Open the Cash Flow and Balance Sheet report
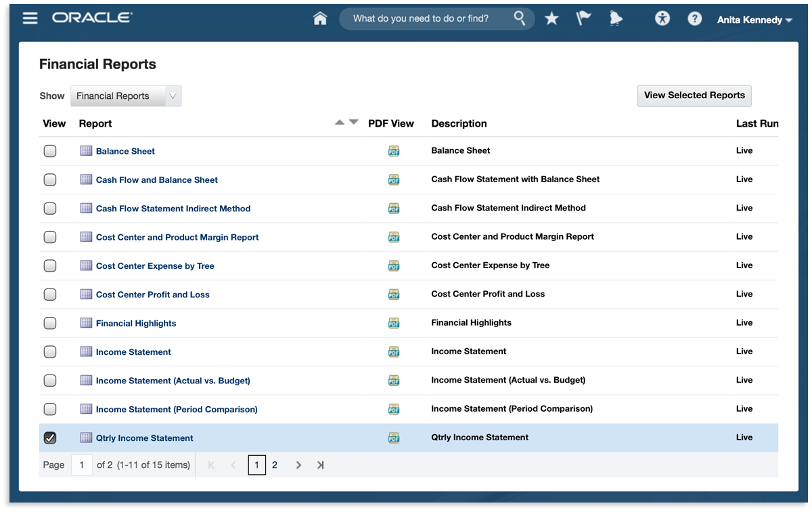Image resolution: width=812 pixels, height=512 pixels. pos(156,180)
